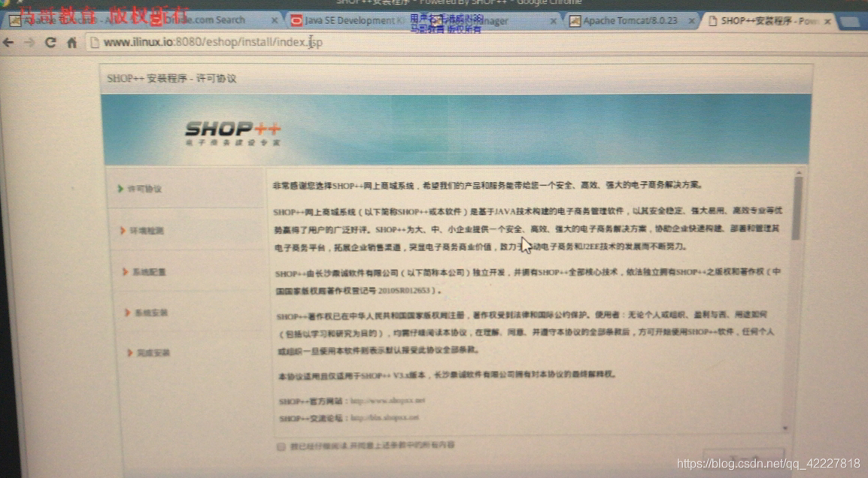868x478 pixels.
Task: Click the orange arrow beside 系统安装
Action: (127, 312)
